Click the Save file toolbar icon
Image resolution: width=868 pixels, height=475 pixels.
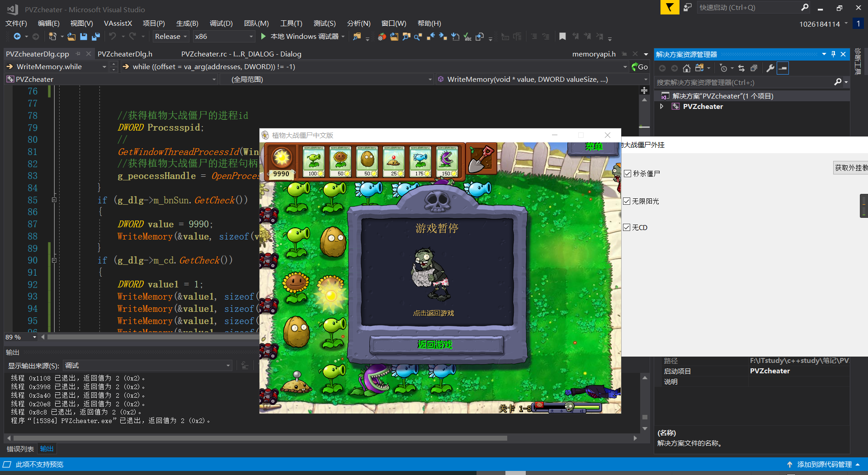coord(84,37)
